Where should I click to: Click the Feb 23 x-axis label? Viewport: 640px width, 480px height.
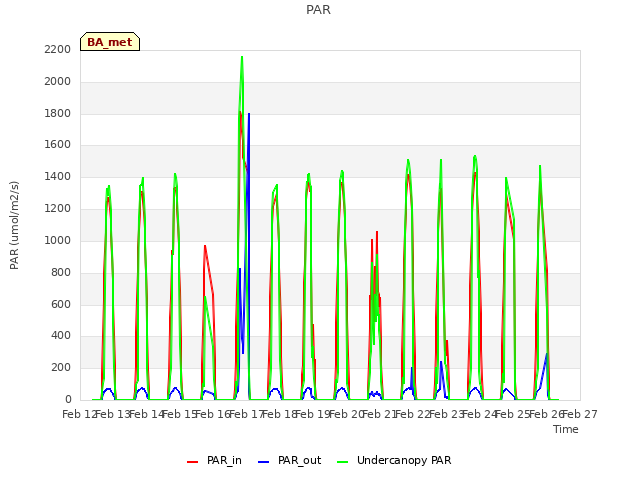[446, 414]
